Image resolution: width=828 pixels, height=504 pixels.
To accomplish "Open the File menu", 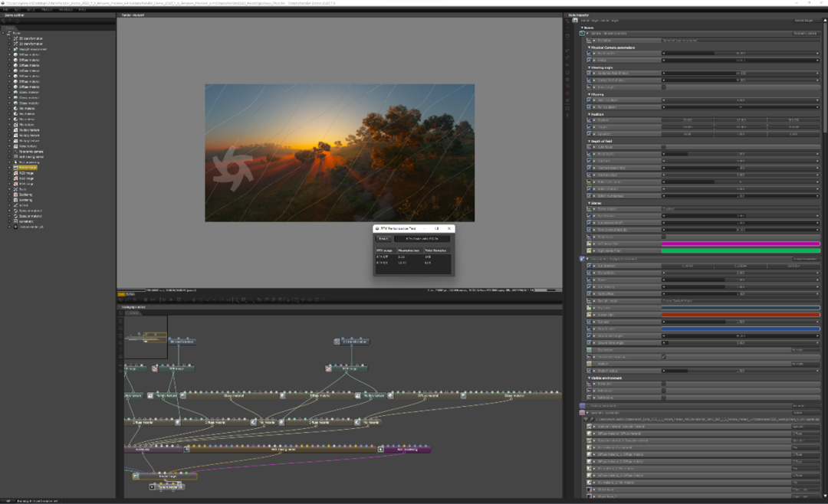I will [5, 9].
